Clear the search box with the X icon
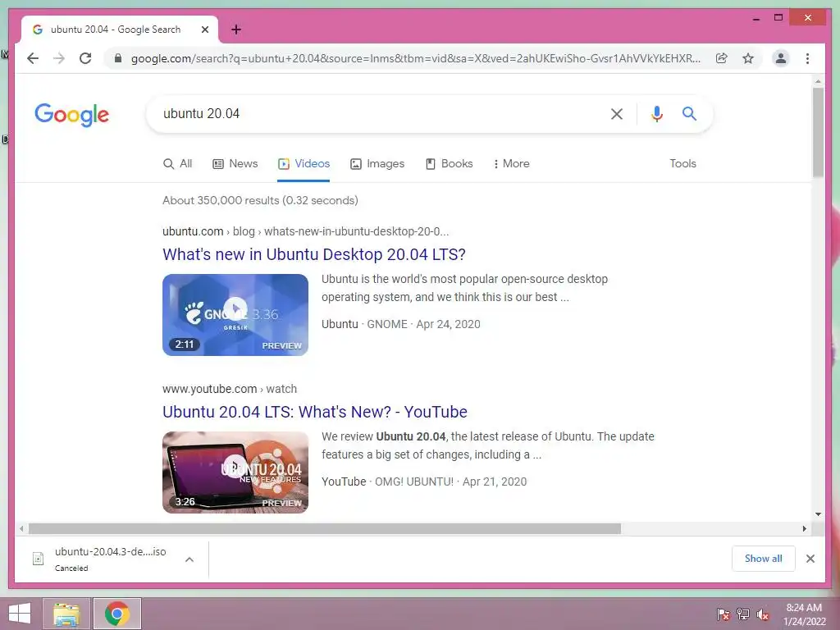 (617, 113)
